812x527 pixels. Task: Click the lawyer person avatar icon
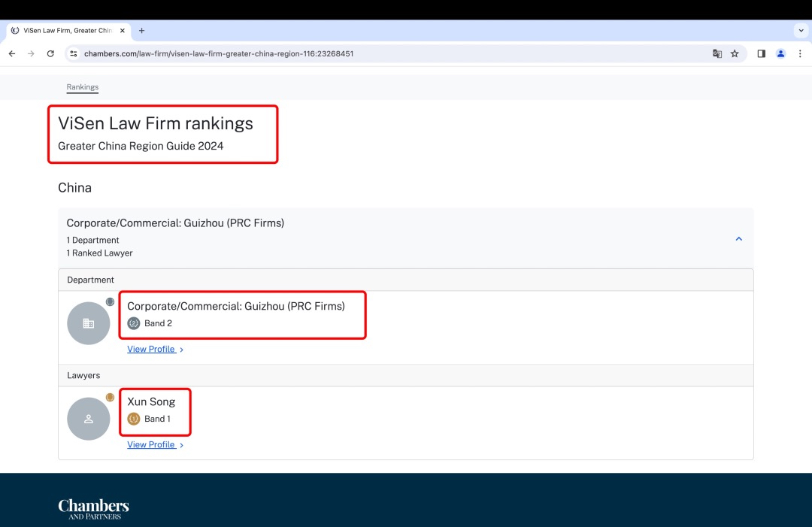point(89,419)
